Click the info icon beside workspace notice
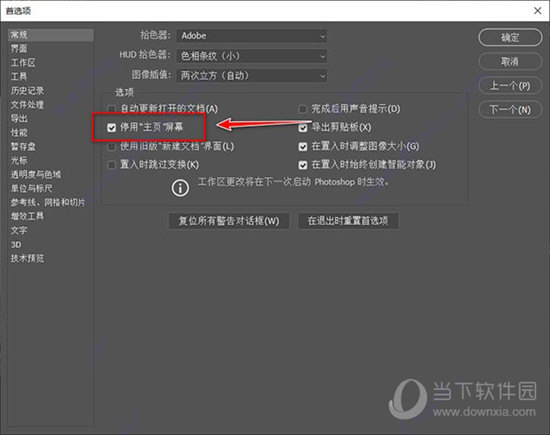This screenshot has width=550, height=435. click(x=180, y=188)
